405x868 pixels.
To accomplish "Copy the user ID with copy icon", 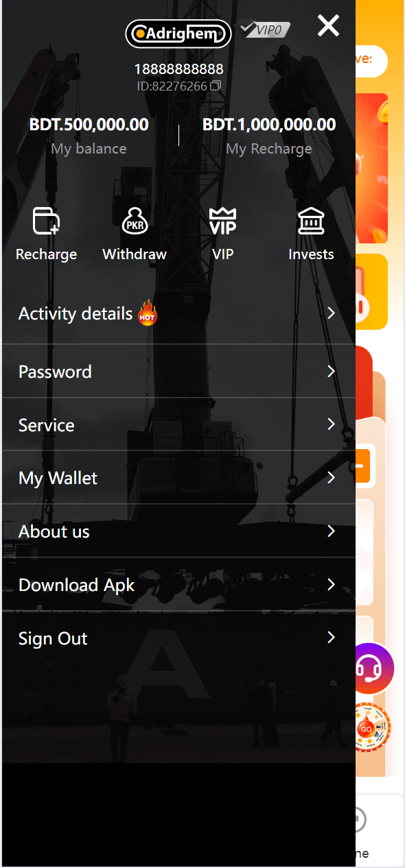I will (x=216, y=86).
